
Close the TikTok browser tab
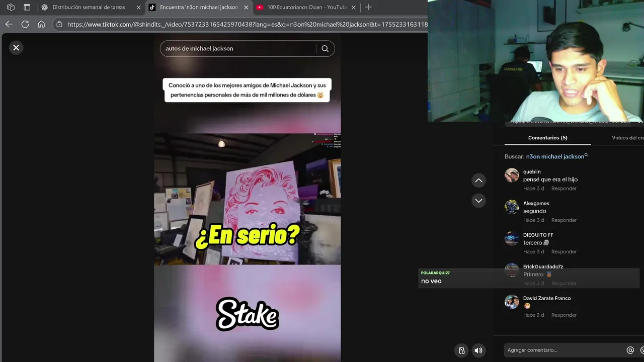(x=246, y=8)
